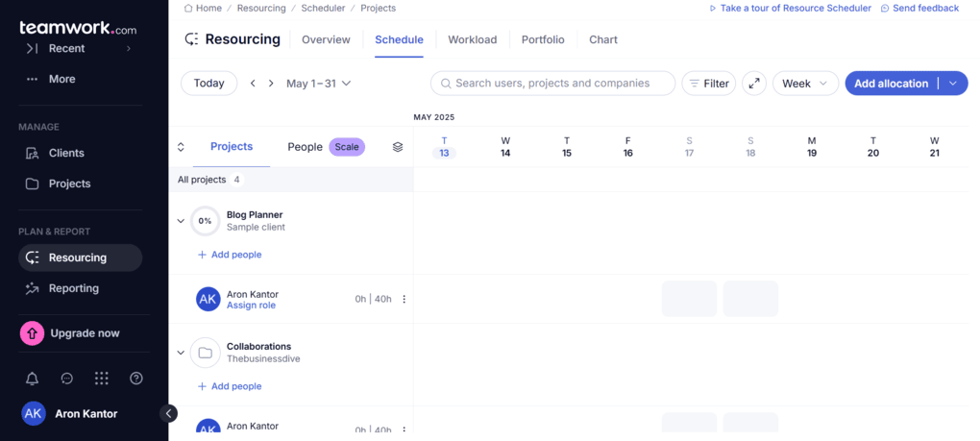The height and width of the screenshot is (441, 980).
Task: Click Add people under Blog Planner
Action: [x=230, y=255]
